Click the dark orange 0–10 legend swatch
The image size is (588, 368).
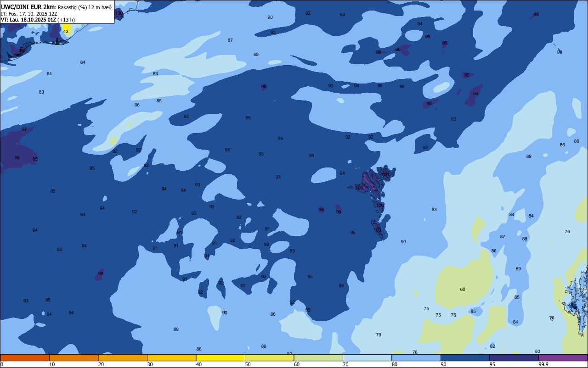(25, 357)
